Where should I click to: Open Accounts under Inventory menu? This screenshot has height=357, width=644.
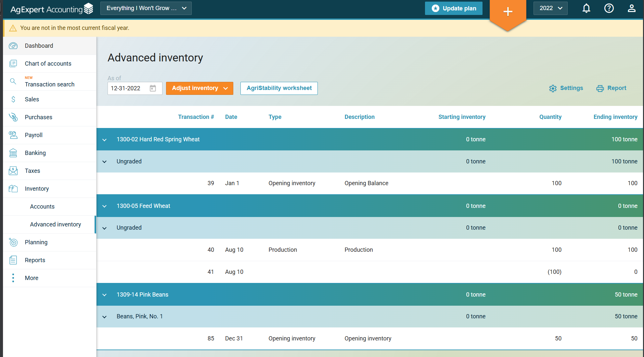click(x=42, y=207)
